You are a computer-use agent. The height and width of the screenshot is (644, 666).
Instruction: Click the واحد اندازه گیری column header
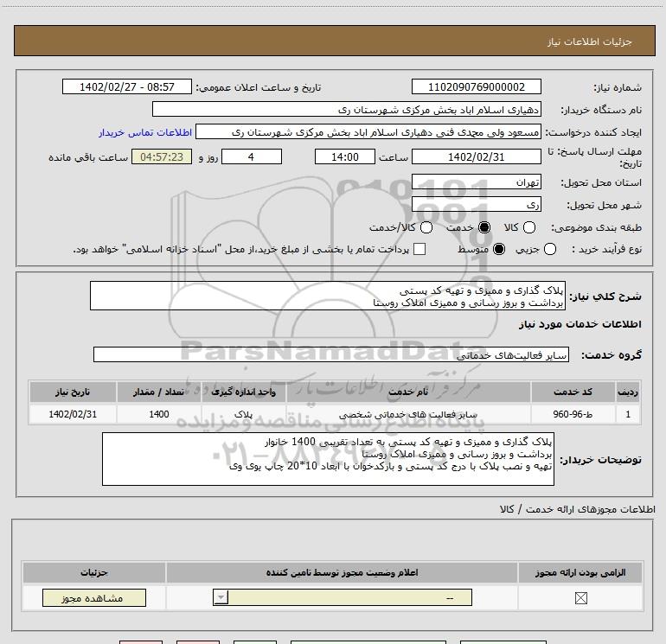(x=243, y=392)
